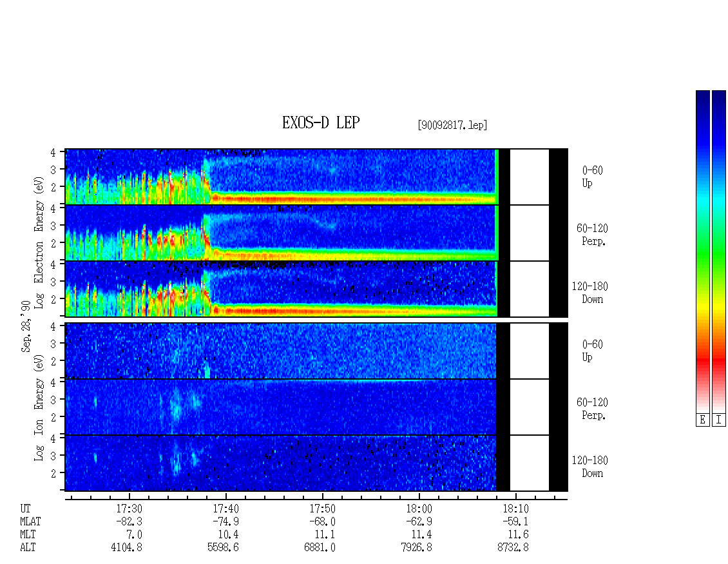Click the white data gap in the electron Up panel
This screenshot has height=564, width=728.
click(530, 177)
